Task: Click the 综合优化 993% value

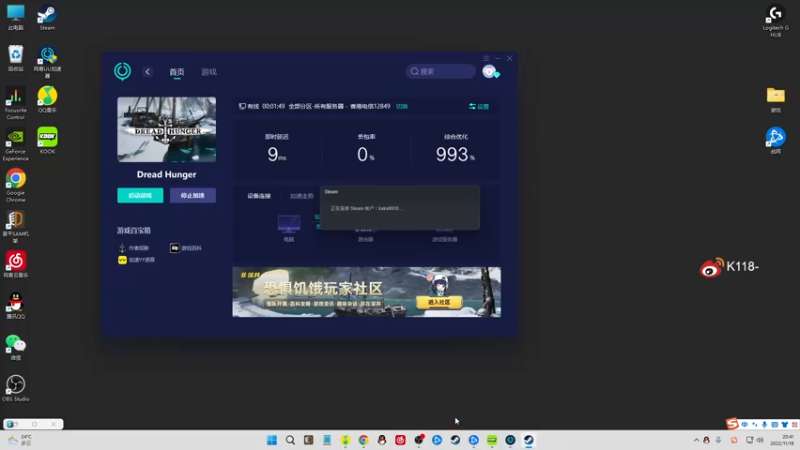Action: click(455, 154)
